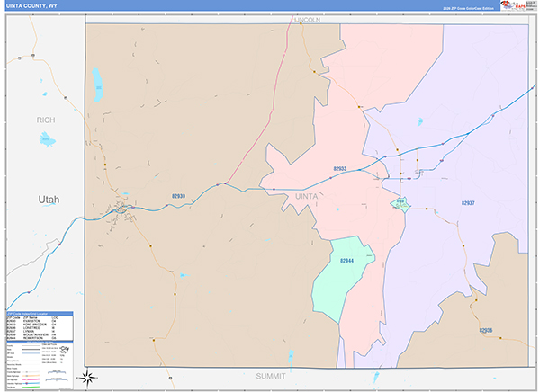Click the ZIP code 82937 label
Screen dimensions: 540x392
point(468,203)
